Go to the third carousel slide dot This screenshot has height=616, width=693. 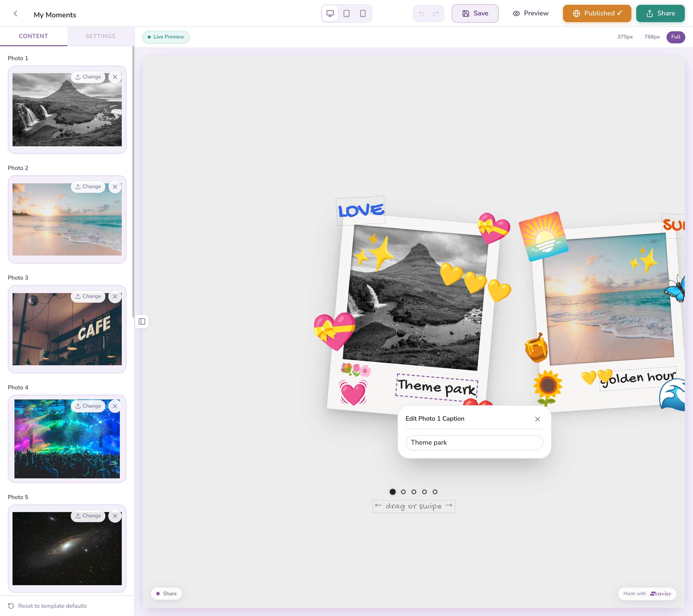pos(414,492)
